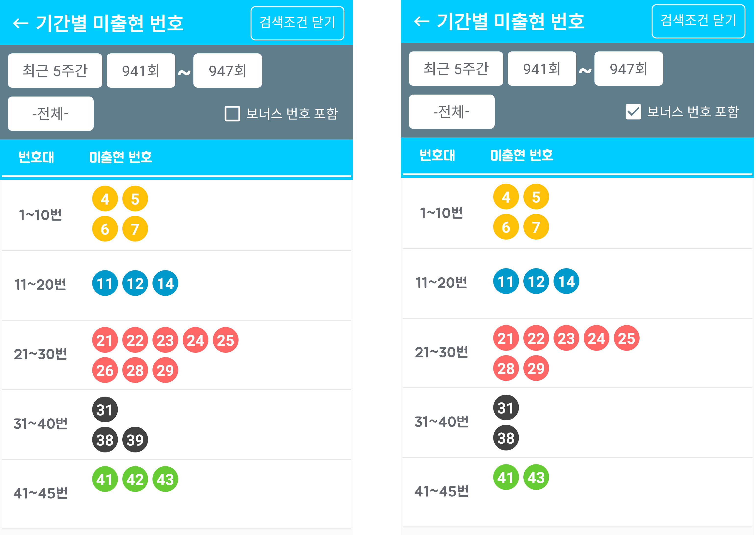This screenshot has height=535, width=756.
Task: Enable the unchecked 보너스 번호 포함 checkbox
Action: (x=232, y=114)
